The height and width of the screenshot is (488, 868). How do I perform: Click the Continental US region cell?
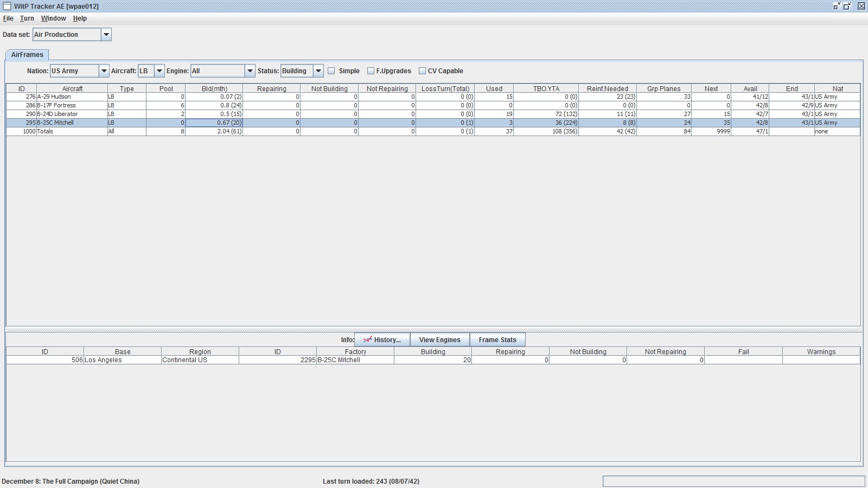point(200,360)
